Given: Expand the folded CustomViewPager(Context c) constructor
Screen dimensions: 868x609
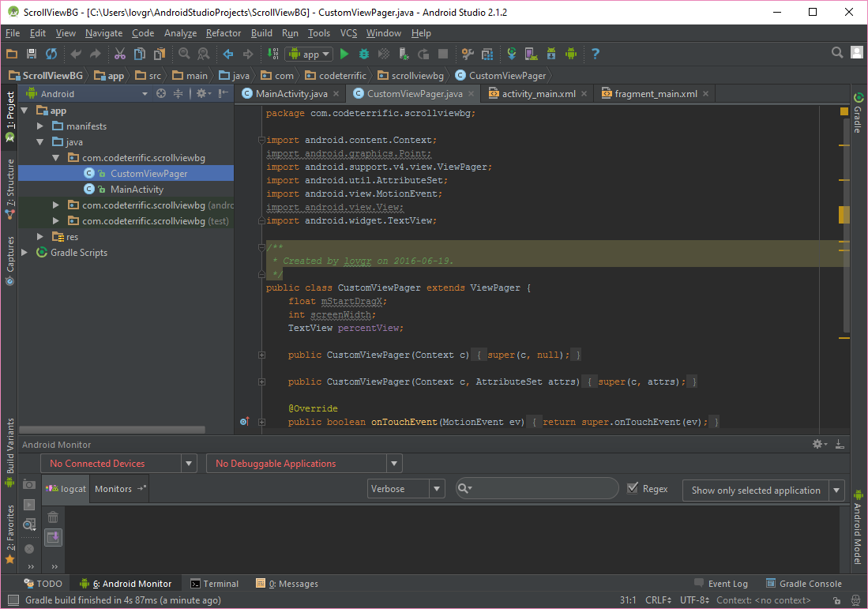Looking at the screenshot, I should coord(262,355).
